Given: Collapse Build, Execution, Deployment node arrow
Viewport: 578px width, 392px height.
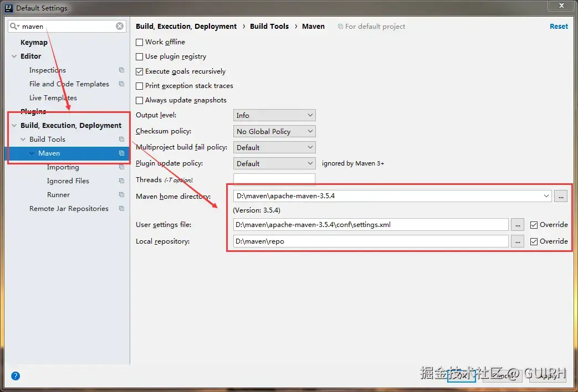Looking at the screenshot, I should point(14,126).
